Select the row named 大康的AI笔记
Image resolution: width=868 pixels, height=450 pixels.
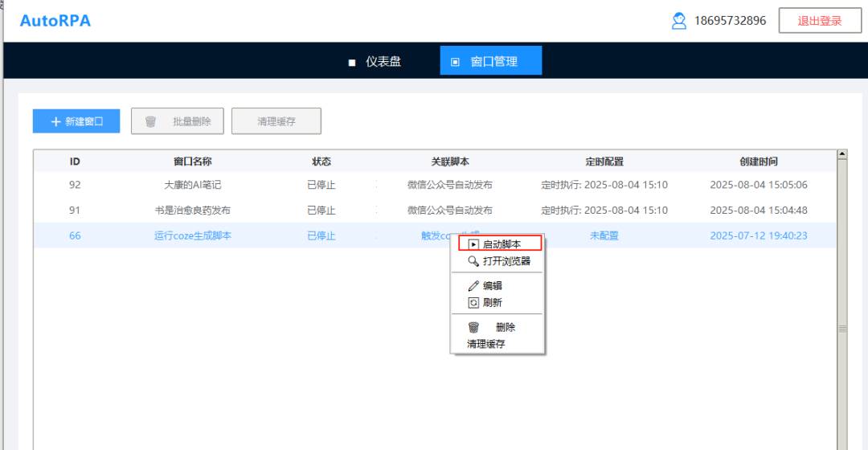pos(435,185)
